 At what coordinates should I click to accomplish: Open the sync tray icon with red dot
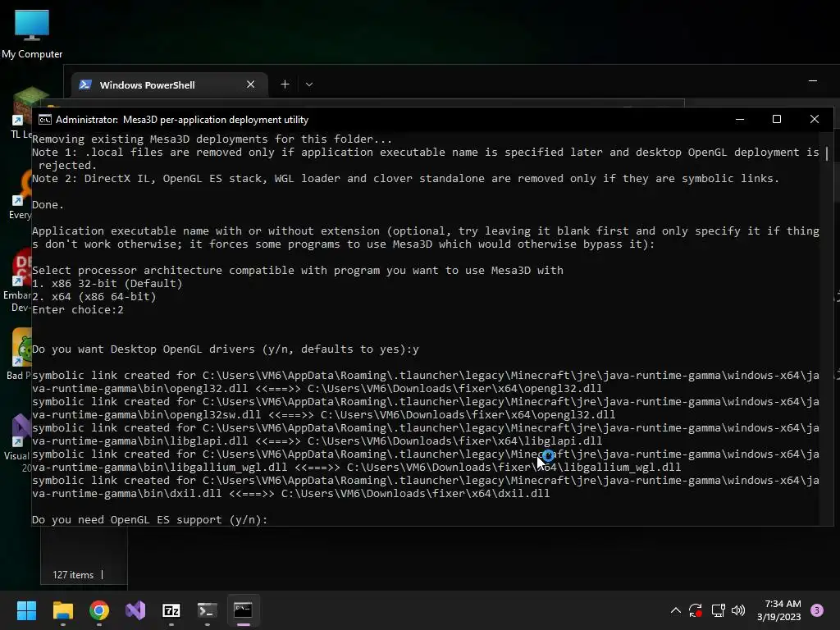click(696, 610)
